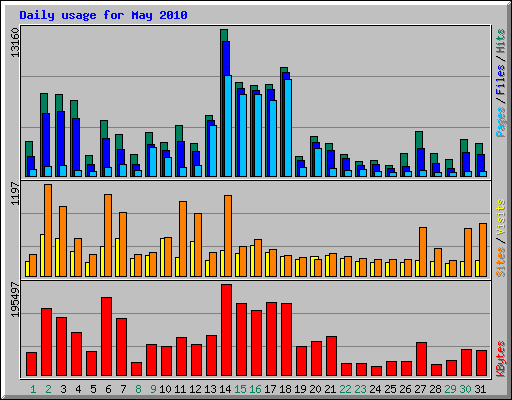
Task: Click day 16 on the x-axis
Action: coord(255,389)
